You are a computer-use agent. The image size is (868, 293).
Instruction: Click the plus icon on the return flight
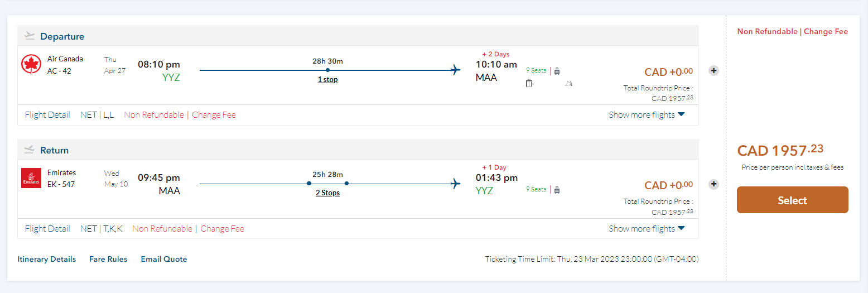coord(713,184)
